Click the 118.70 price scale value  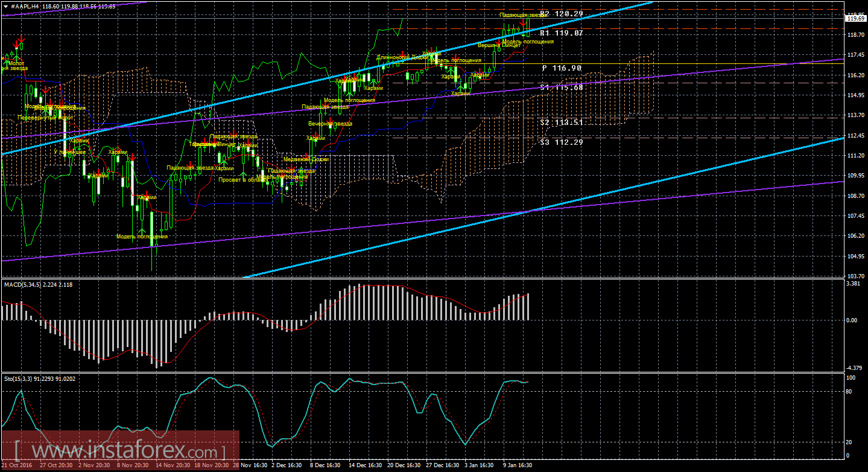[855, 35]
